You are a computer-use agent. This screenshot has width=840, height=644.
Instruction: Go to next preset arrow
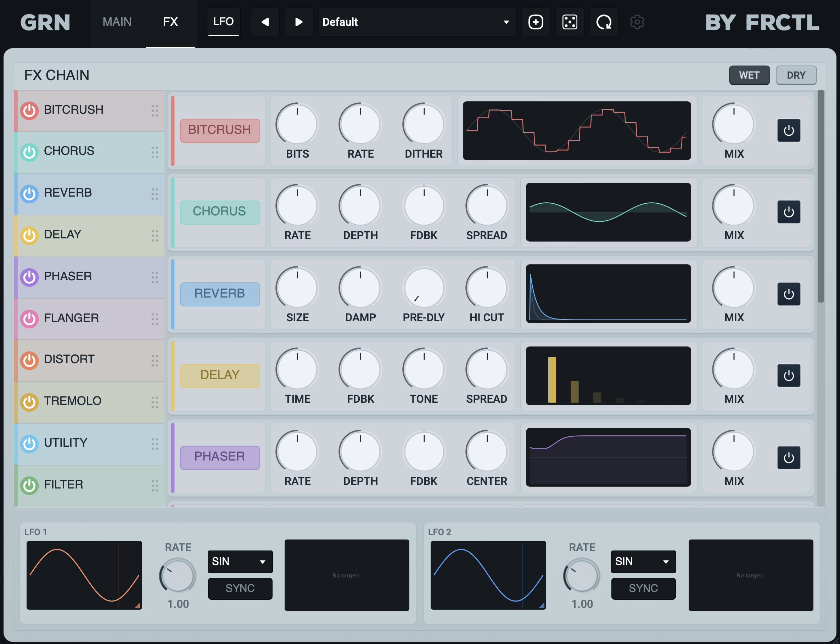click(x=299, y=22)
